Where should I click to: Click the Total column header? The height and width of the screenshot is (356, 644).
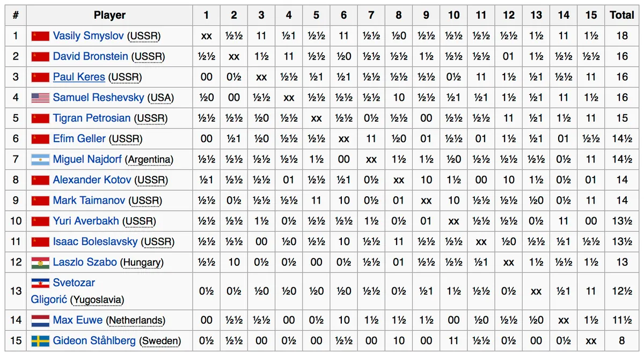pos(622,15)
